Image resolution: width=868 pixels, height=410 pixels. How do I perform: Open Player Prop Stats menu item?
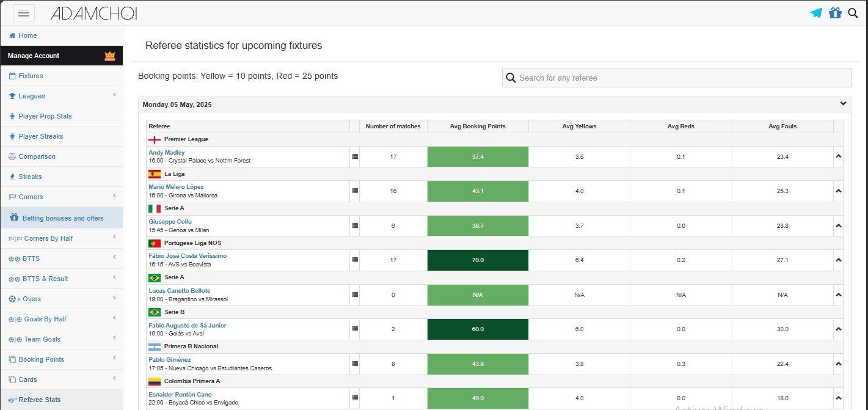click(x=45, y=116)
